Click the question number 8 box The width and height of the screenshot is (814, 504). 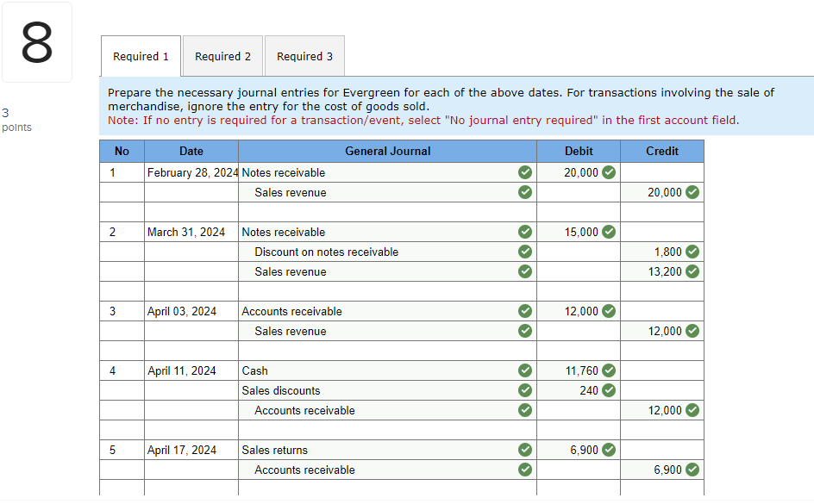click(37, 42)
